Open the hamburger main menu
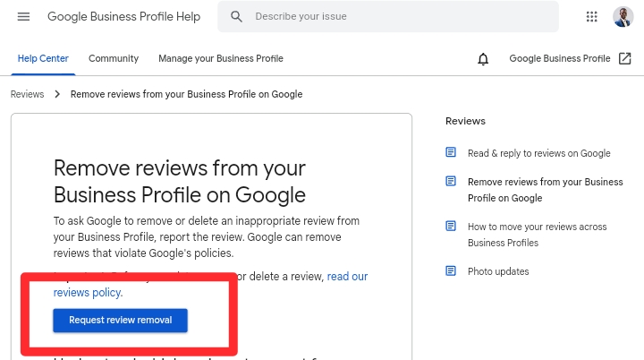The image size is (644, 360). click(x=23, y=16)
